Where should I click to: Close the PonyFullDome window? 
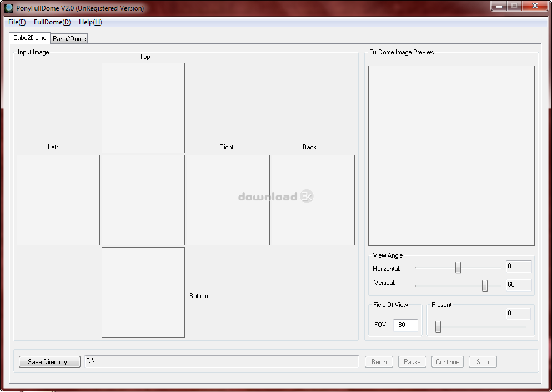pyautogui.click(x=535, y=6)
